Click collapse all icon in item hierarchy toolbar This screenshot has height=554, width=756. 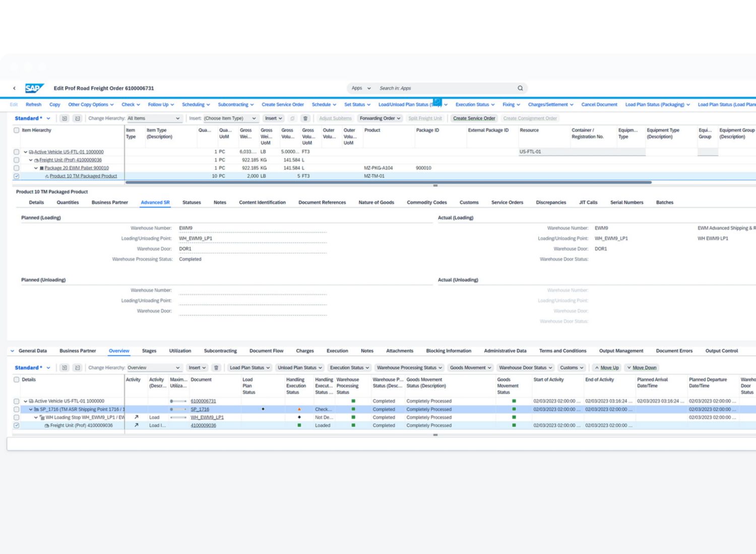(77, 118)
